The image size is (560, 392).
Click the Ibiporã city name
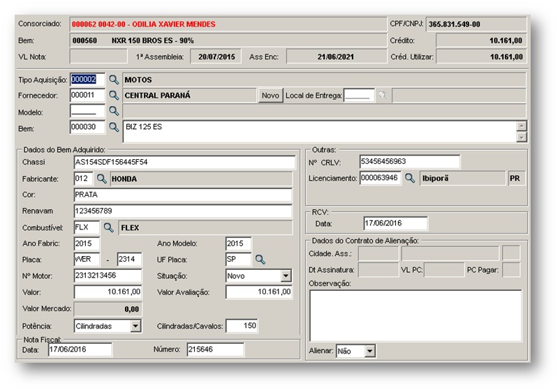click(x=435, y=179)
